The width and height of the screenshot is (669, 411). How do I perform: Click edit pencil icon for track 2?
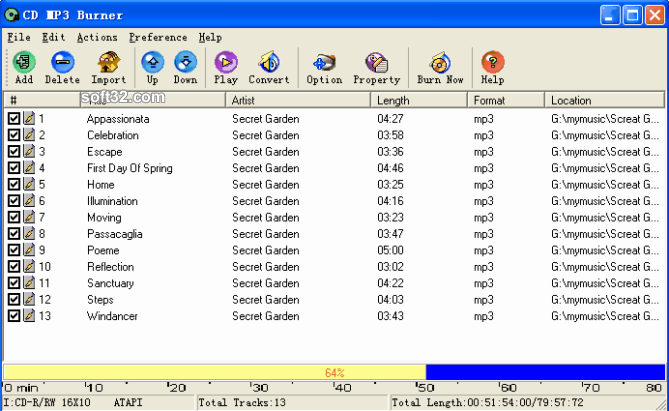point(29,135)
